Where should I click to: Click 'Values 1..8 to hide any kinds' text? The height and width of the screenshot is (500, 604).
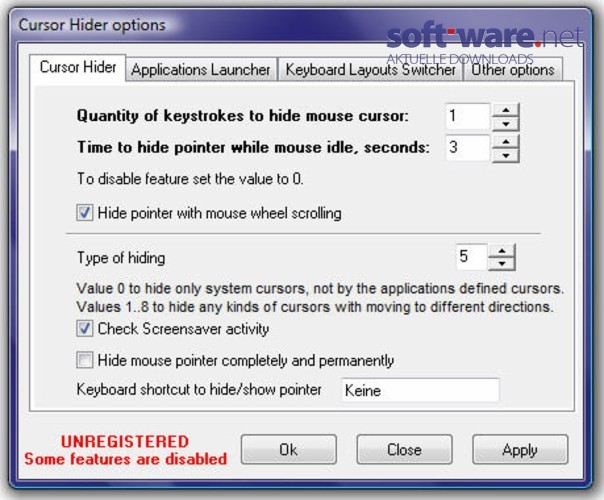click(x=315, y=307)
